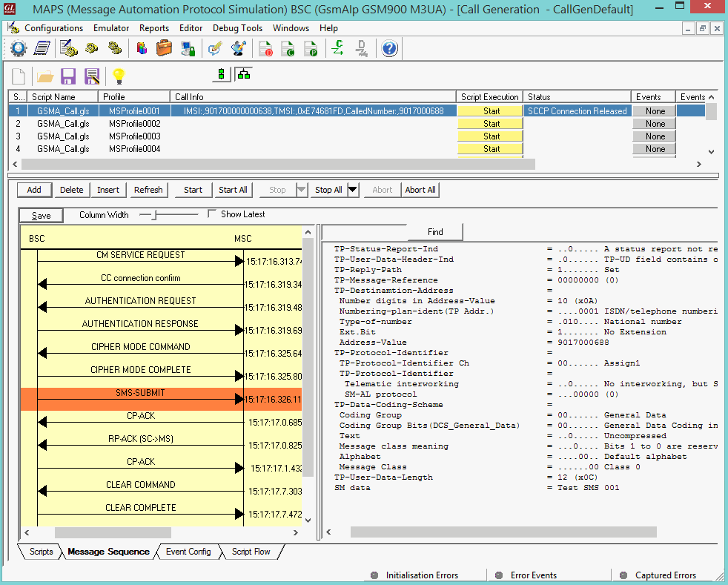Click the greyed D arrows toolbar icon
The image size is (728, 585).
[361, 48]
